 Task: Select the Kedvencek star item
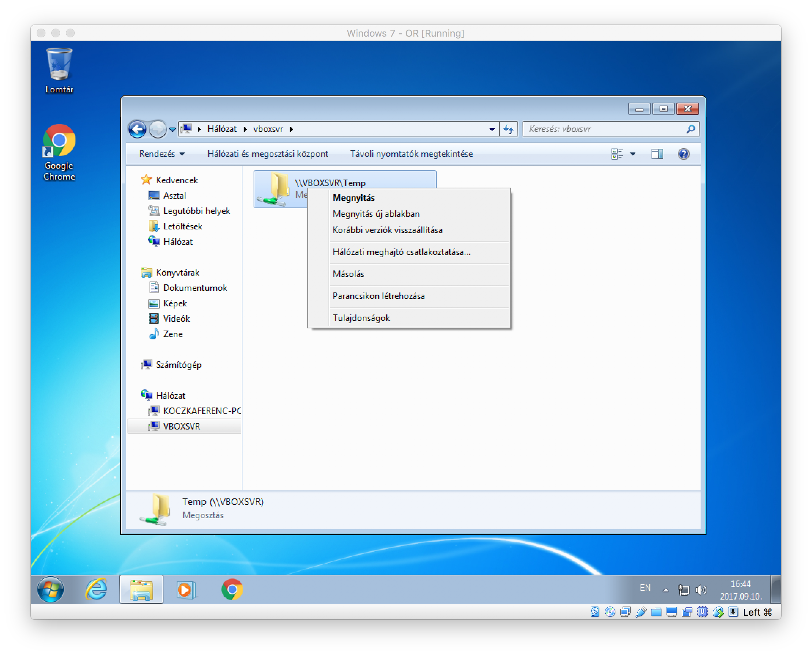point(169,180)
